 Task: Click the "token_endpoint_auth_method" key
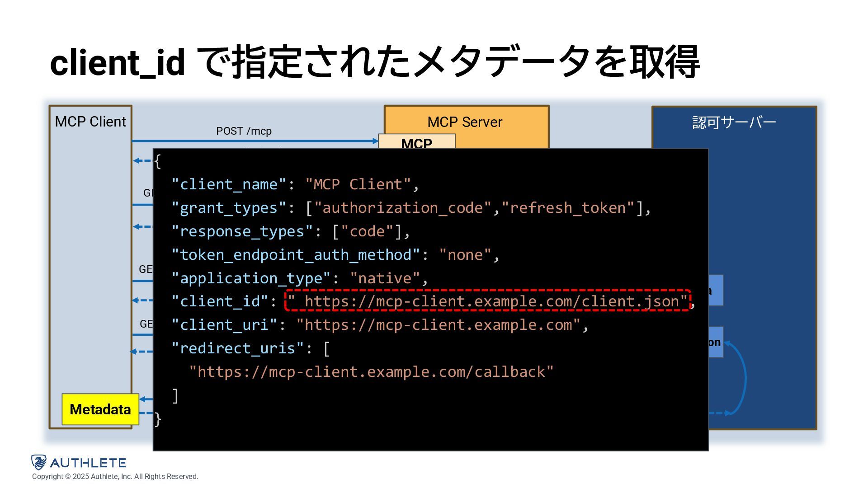coord(296,255)
